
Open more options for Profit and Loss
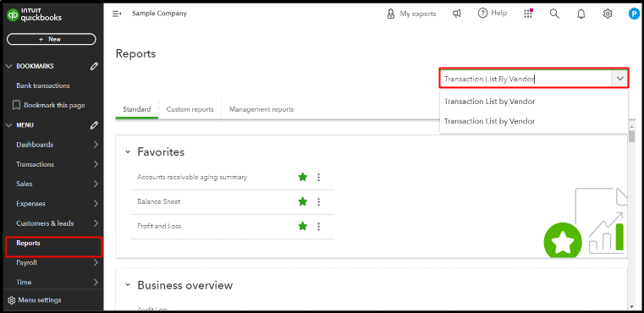tap(319, 227)
